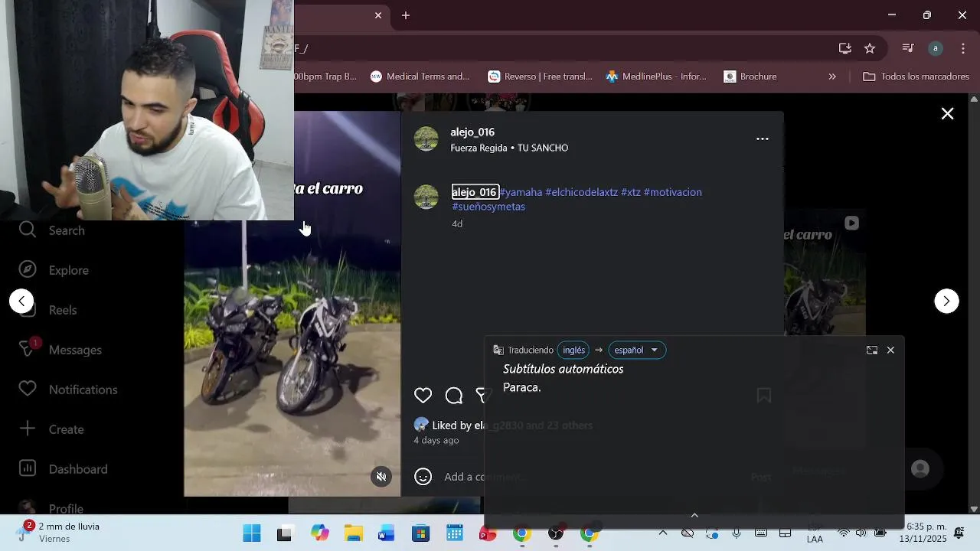The width and height of the screenshot is (980, 551).
Task: Open the Chrome media control icon
Action: tap(908, 48)
